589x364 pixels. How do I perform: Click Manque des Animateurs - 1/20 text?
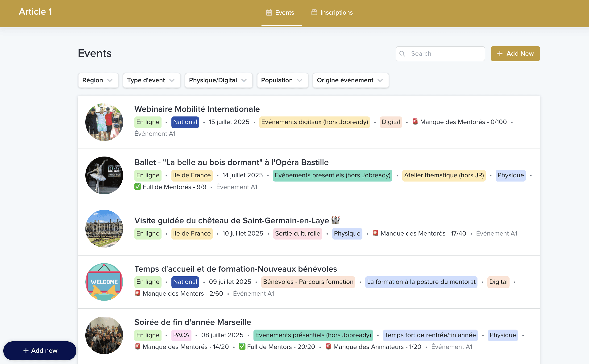tap(377, 347)
